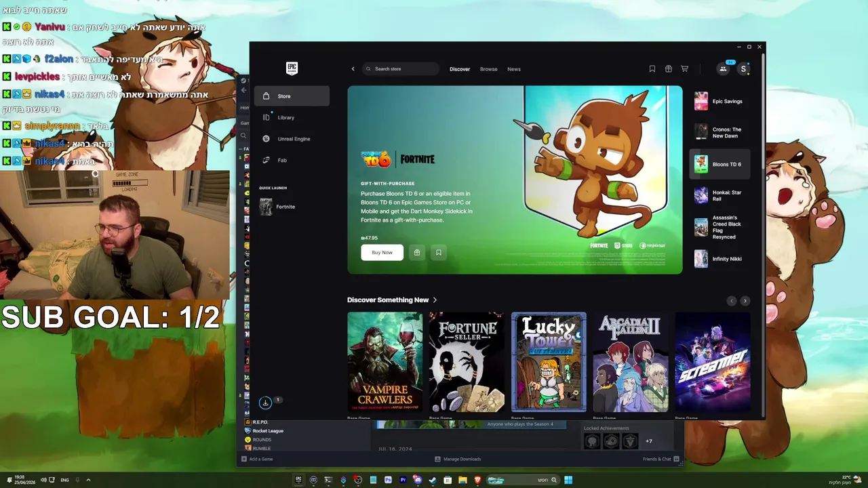
Task: Select Honkai: Star Rail featured item
Action: [x=720, y=196]
